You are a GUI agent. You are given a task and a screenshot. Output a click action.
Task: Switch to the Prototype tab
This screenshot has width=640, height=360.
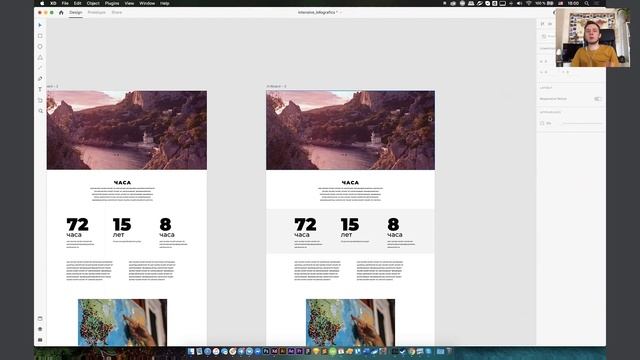click(97, 13)
